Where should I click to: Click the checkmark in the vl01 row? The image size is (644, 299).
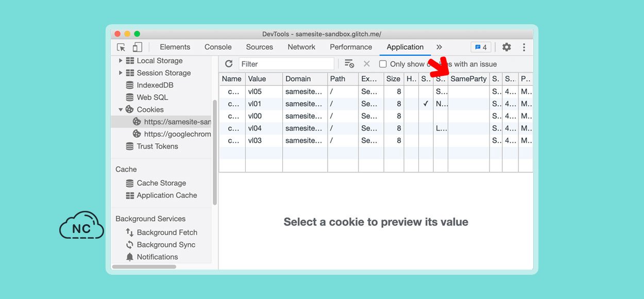pyautogui.click(x=426, y=104)
